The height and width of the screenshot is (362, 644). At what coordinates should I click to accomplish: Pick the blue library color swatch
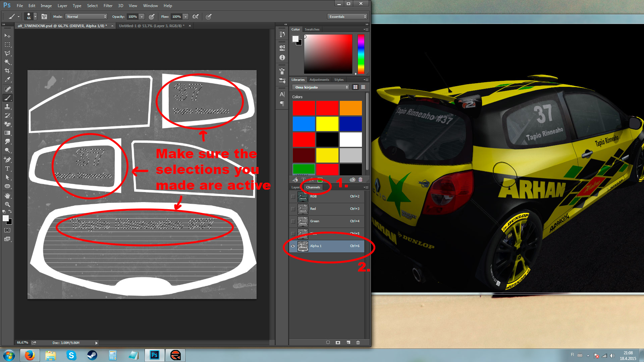[x=304, y=124]
